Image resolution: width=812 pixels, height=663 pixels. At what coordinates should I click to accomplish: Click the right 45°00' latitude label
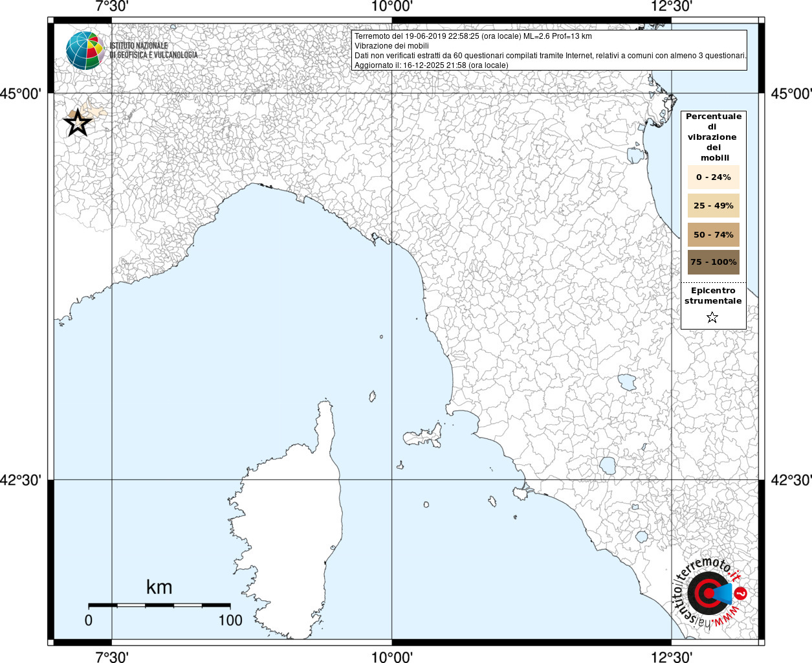791,94
